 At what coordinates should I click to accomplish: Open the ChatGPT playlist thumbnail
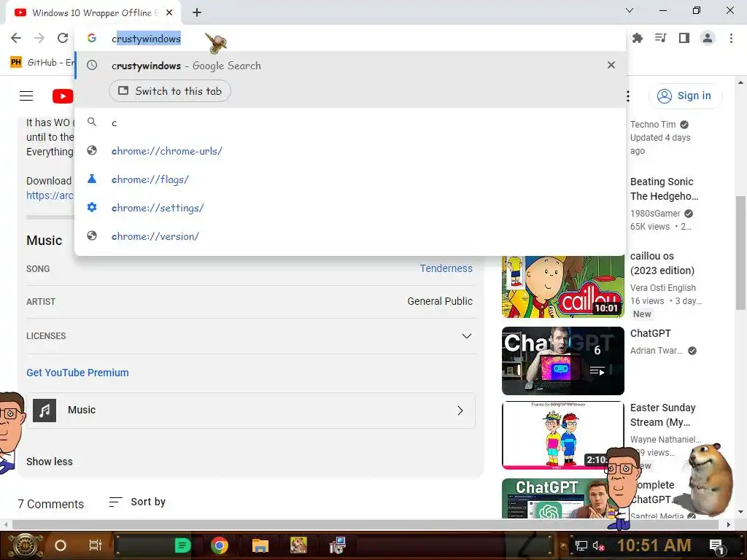pos(562,361)
